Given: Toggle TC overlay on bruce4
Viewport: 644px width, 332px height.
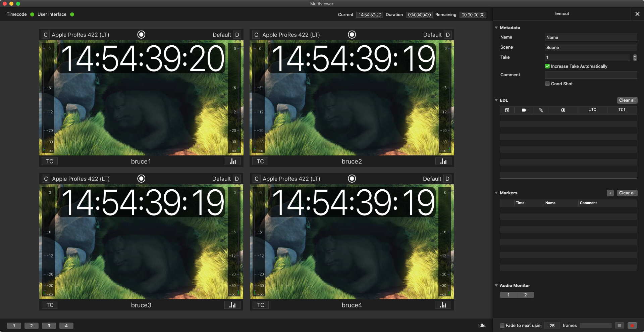Looking at the screenshot, I should (261, 305).
